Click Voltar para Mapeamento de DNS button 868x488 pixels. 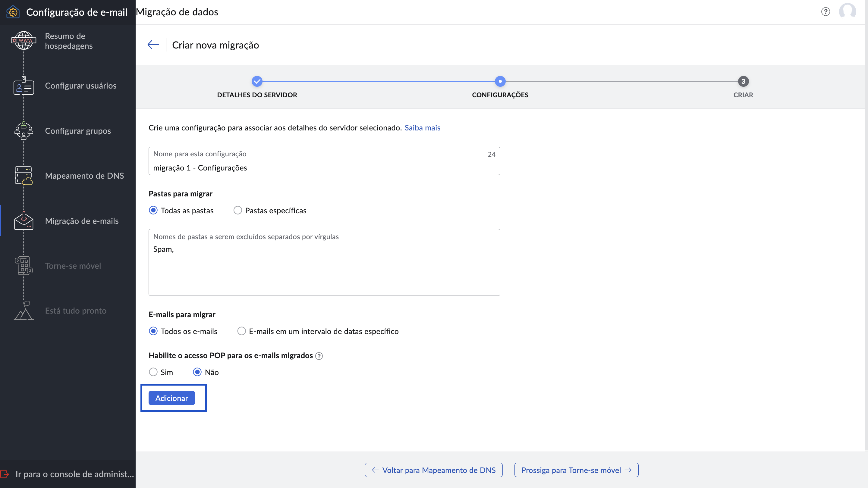tap(433, 470)
